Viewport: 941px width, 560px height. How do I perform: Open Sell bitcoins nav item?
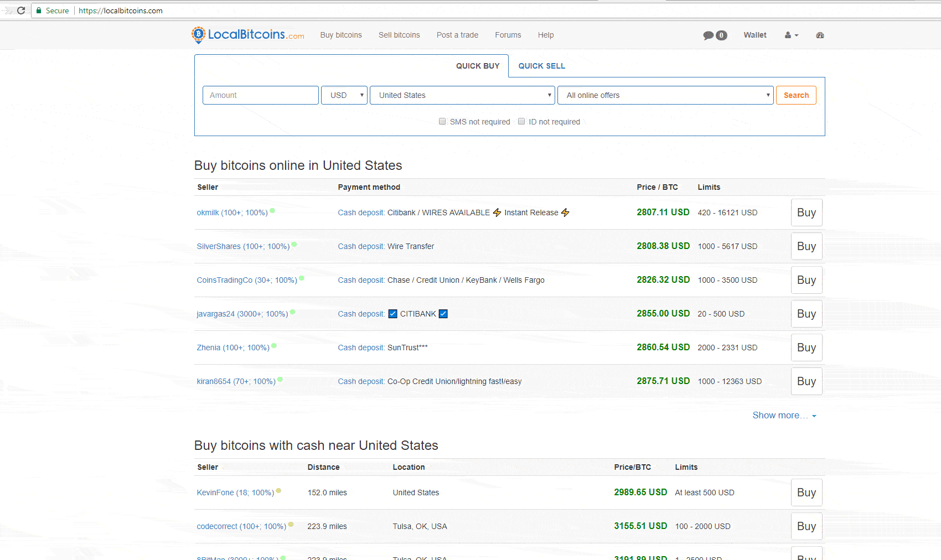399,35
